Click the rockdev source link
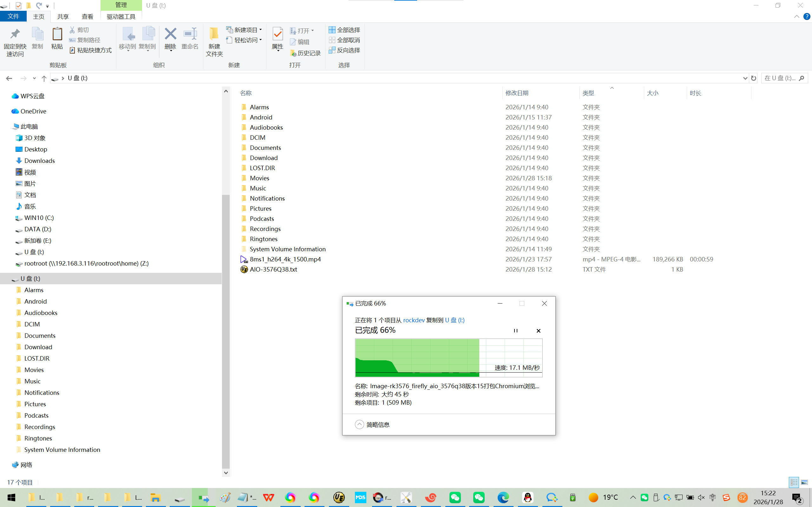The height and width of the screenshot is (507, 812). coord(414,320)
